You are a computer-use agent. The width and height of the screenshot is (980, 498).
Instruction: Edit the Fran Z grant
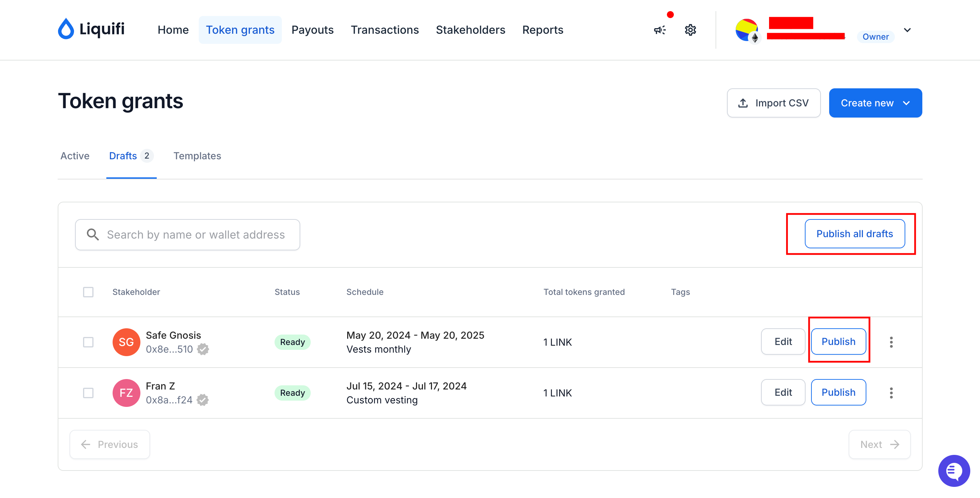point(783,392)
